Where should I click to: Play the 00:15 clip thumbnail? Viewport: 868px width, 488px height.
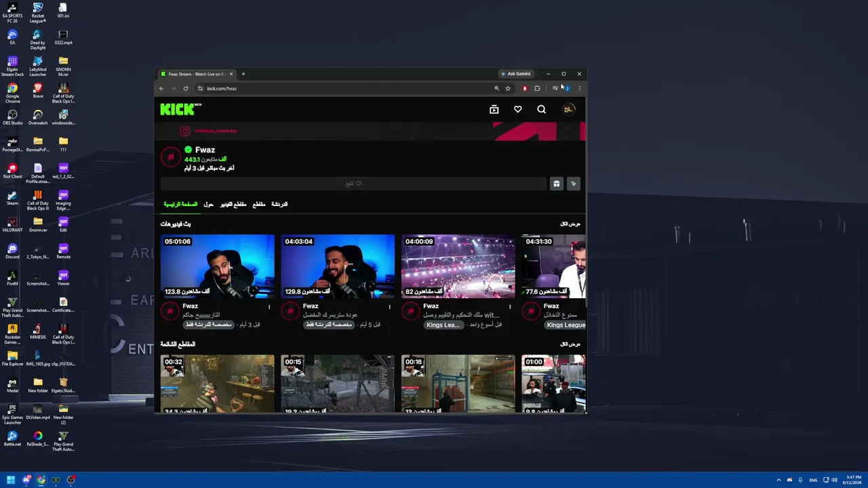tap(338, 384)
